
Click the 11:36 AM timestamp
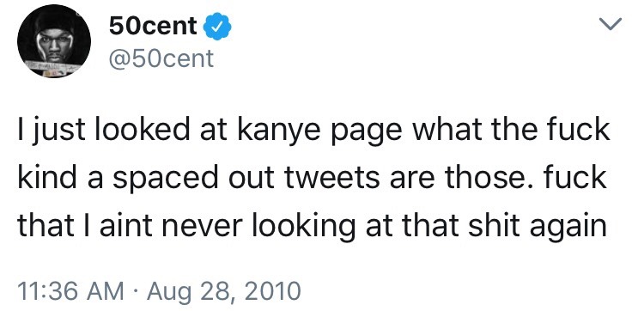tap(70, 291)
